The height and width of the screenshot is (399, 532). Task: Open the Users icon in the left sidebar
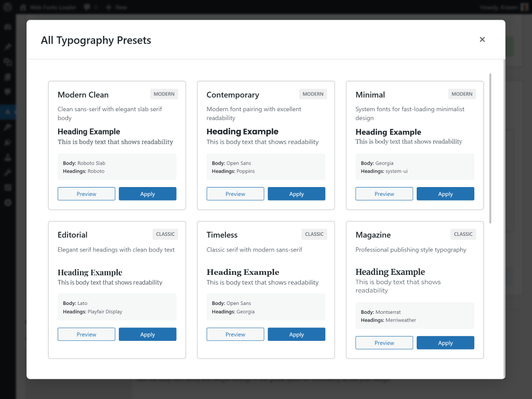coord(7,157)
